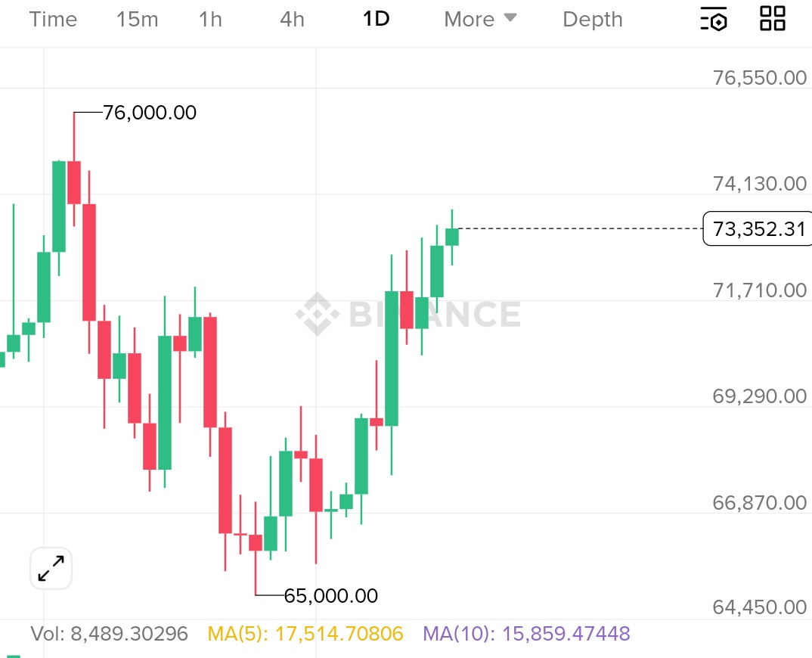The height and width of the screenshot is (658, 812).
Task: Click the 76,000.00 high price marker
Action: [x=149, y=113]
